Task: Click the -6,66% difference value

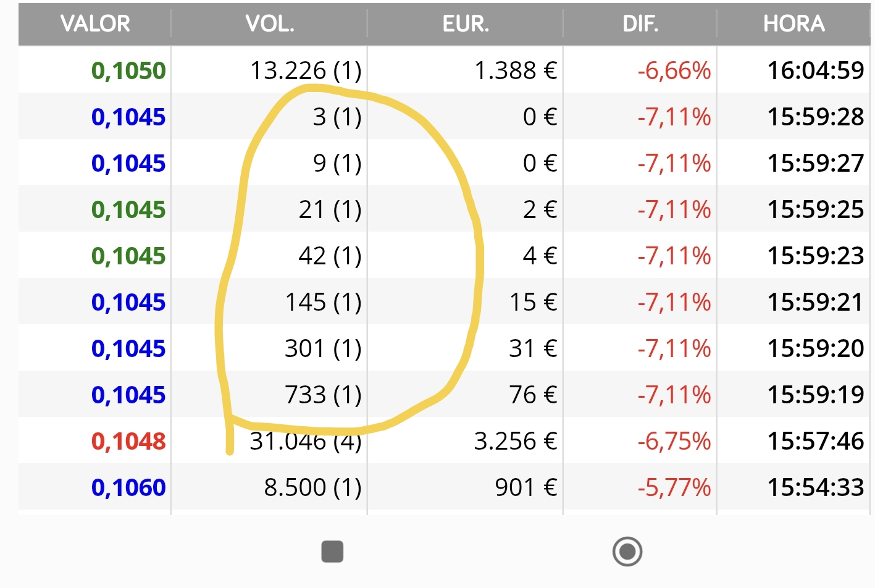Action: click(x=674, y=71)
